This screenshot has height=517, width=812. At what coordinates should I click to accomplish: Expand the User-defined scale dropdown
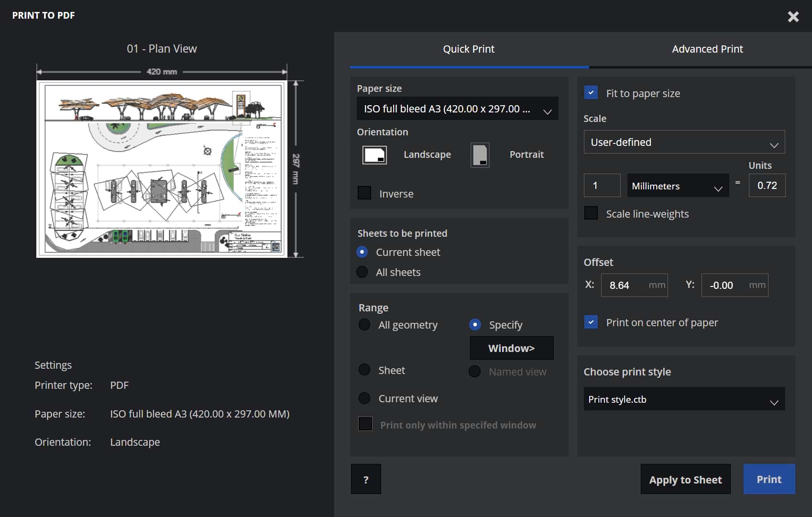684,143
